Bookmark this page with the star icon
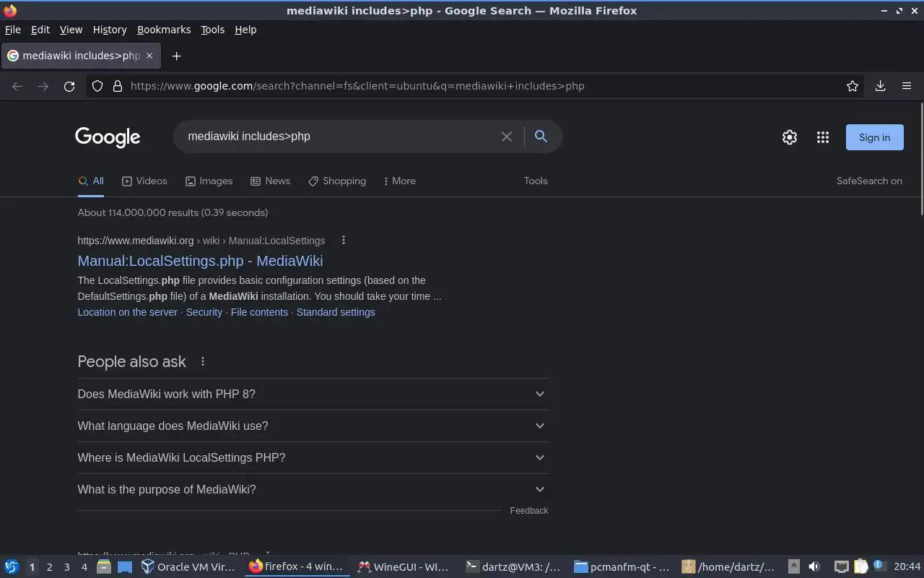 pos(853,86)
